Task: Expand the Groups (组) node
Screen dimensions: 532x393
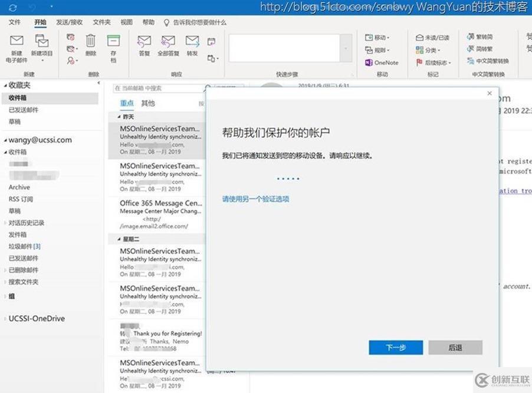Action: [x=5, y=296]
